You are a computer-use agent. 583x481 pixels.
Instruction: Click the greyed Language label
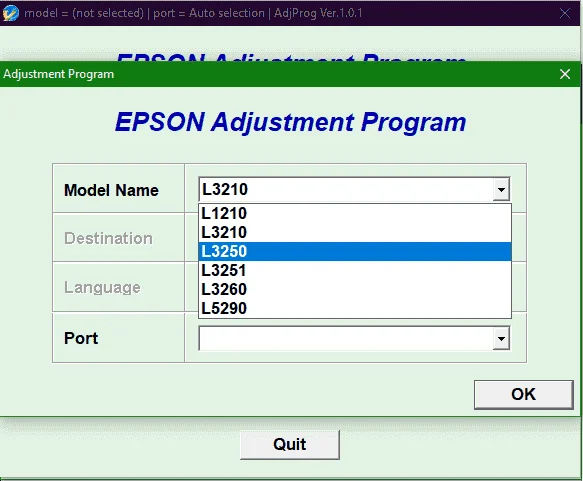click(x=102, y=287)
